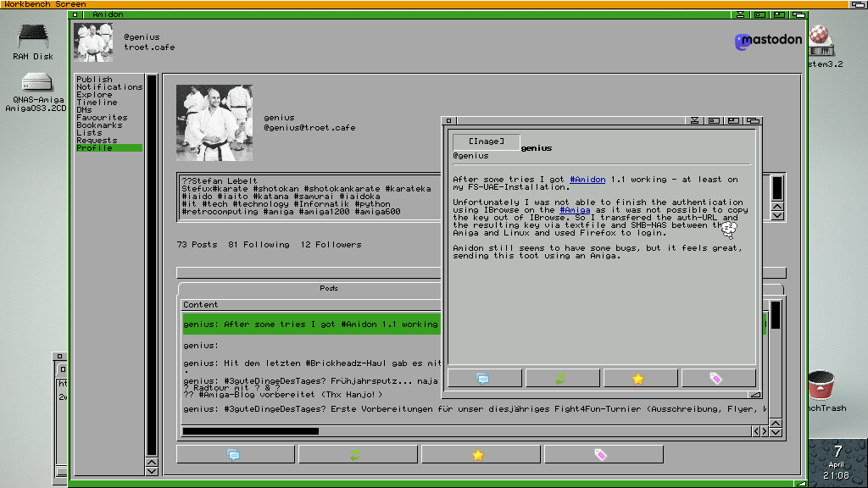Viewport: 868px width, 488px height.
Task: Click the '12 Followers' count text
Action: (x=331, y=245)
